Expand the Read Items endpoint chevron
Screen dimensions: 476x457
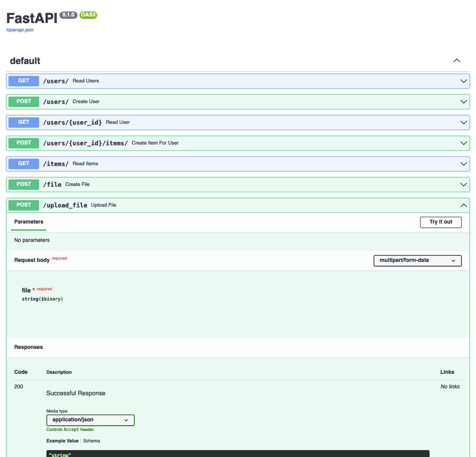[463, 164]
